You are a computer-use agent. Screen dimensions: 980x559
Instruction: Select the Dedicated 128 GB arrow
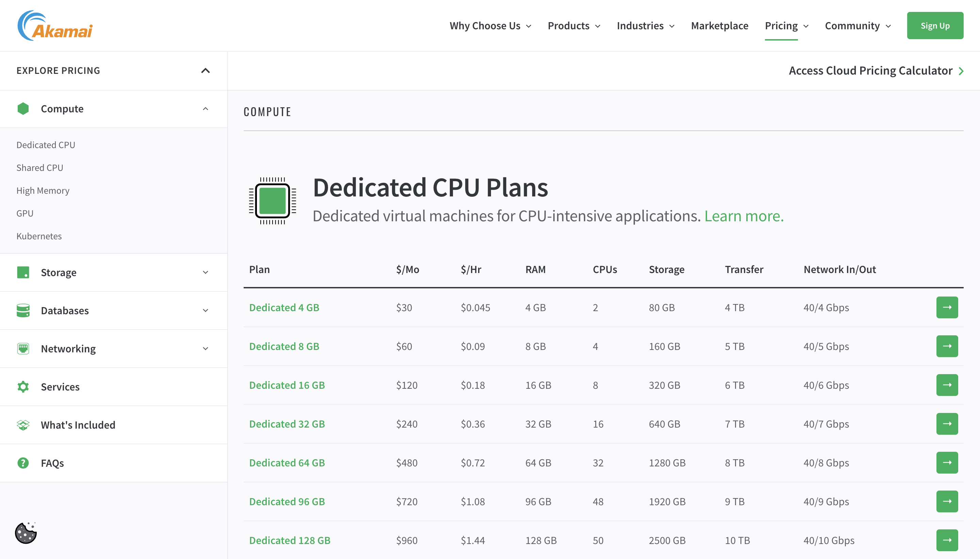coord(947,540)
